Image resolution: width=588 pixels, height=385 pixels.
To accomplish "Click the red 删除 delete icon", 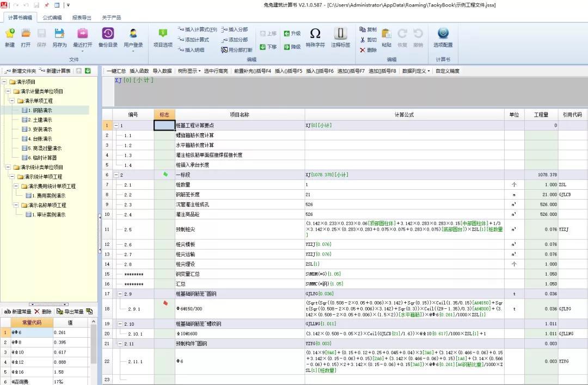I will click(x=363, y=50).
